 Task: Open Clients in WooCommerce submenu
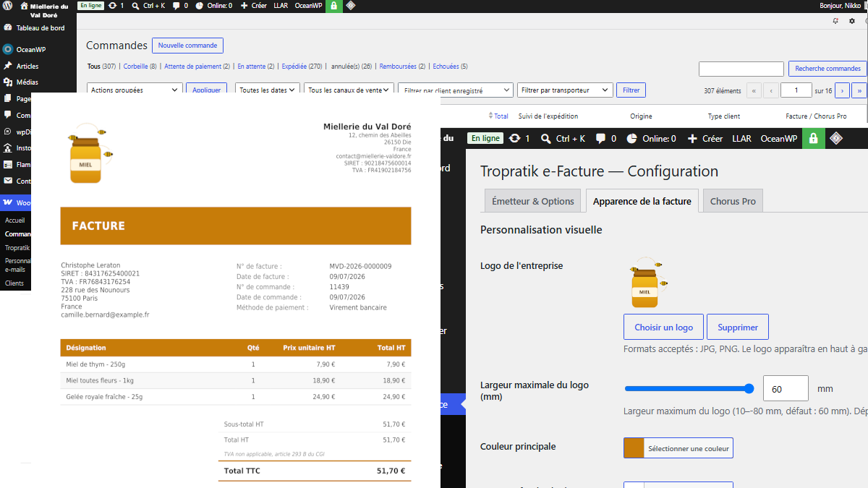click(x=14, y=283)
